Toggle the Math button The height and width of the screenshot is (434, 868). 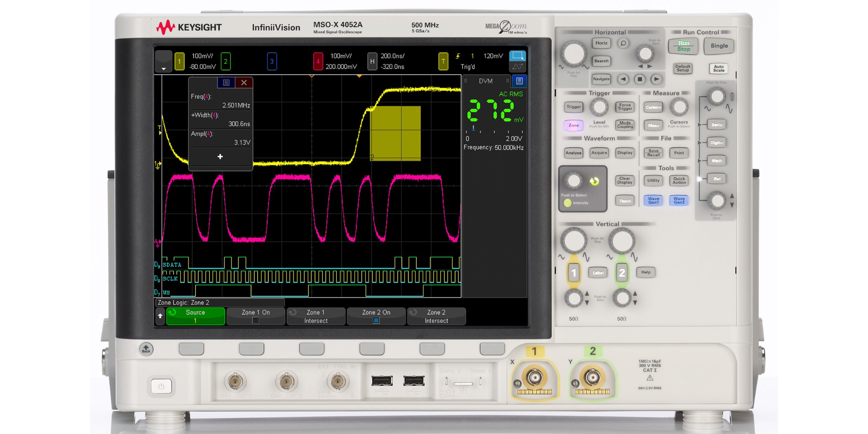point(717,161)
